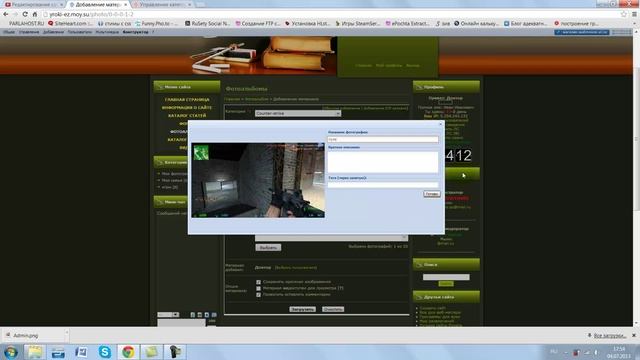Open the file explorer taskbar icon
The image size is (640, 360).
35,351
